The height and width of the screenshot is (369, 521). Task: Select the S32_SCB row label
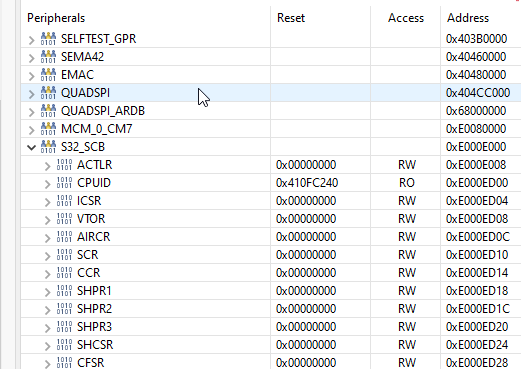pyautogui.click(x=83, y=147)
